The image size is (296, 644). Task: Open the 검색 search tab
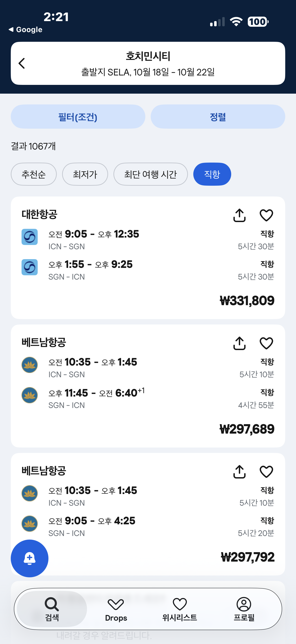[x=52, y=609]
